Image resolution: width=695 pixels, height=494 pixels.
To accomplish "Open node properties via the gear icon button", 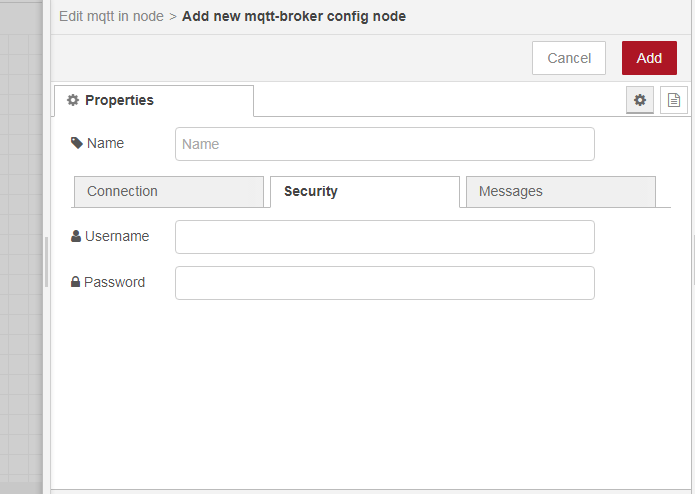I will pos(640,100).
